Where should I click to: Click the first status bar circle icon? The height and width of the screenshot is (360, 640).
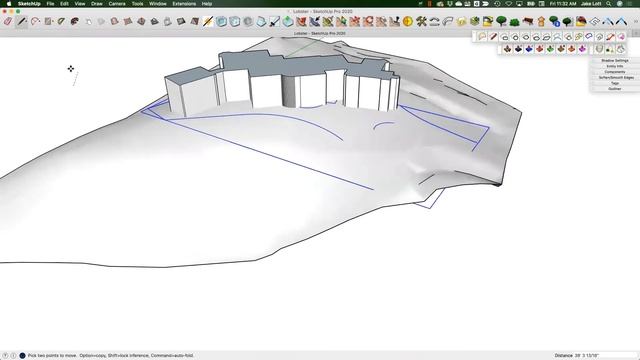pos(5,356)
